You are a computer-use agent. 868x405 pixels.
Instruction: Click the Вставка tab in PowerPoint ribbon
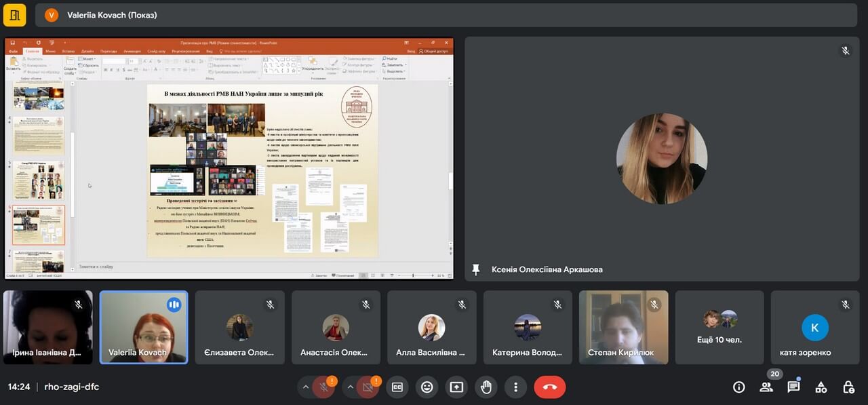(68, 51)
